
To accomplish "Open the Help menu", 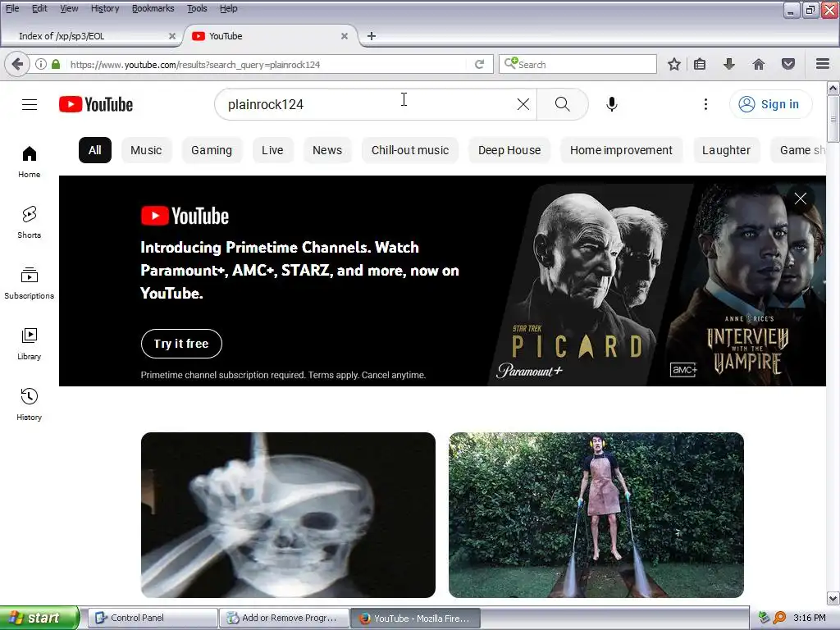I will (x=229, y=8).
